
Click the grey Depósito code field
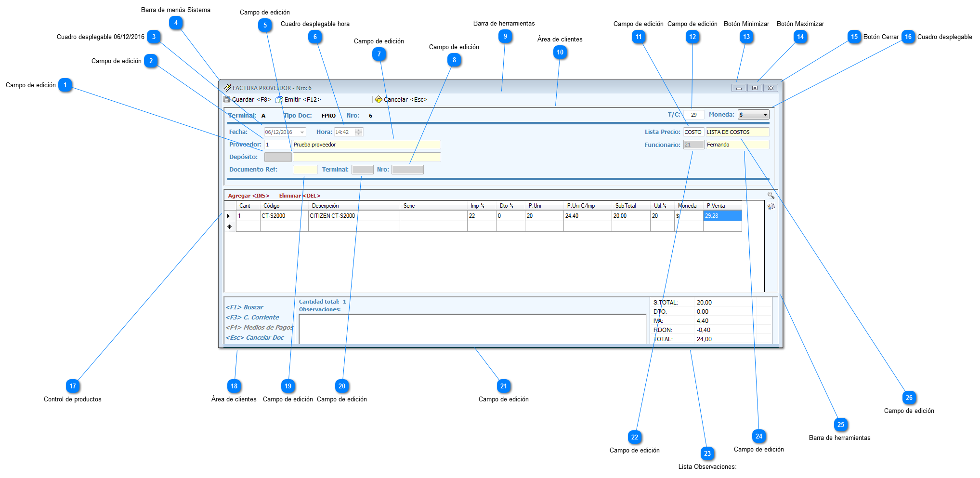coord(278,157)
